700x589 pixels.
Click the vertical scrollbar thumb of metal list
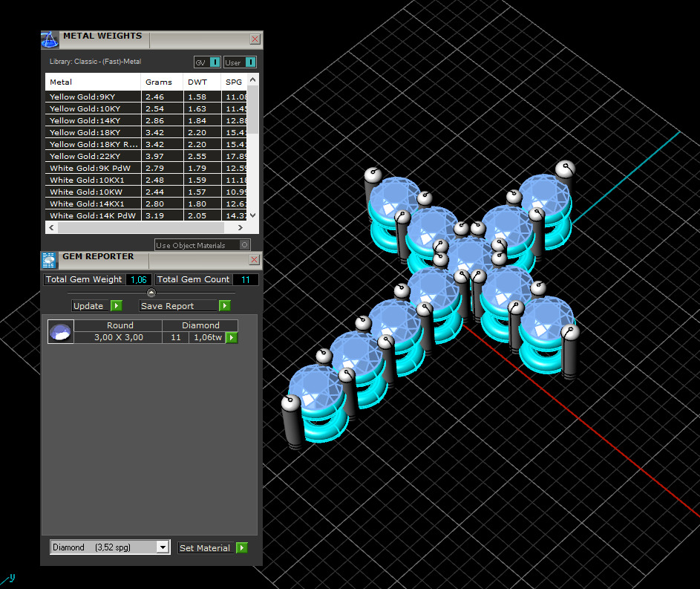[x=252, y=109]
